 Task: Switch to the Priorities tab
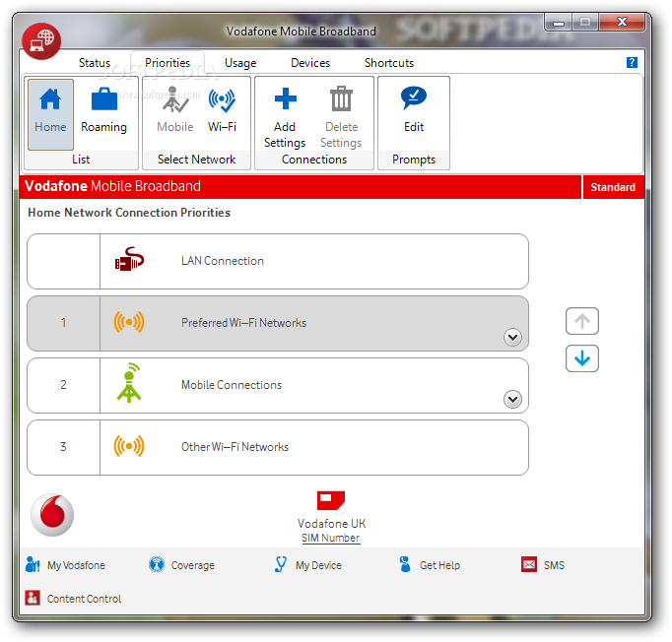(168, 63)
